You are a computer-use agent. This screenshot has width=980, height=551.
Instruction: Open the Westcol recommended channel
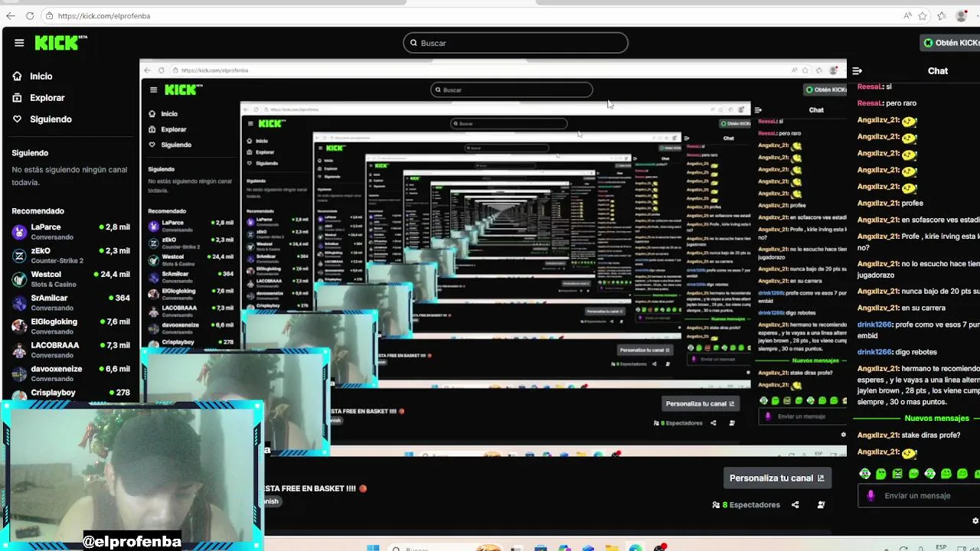(x=70, y=279)
